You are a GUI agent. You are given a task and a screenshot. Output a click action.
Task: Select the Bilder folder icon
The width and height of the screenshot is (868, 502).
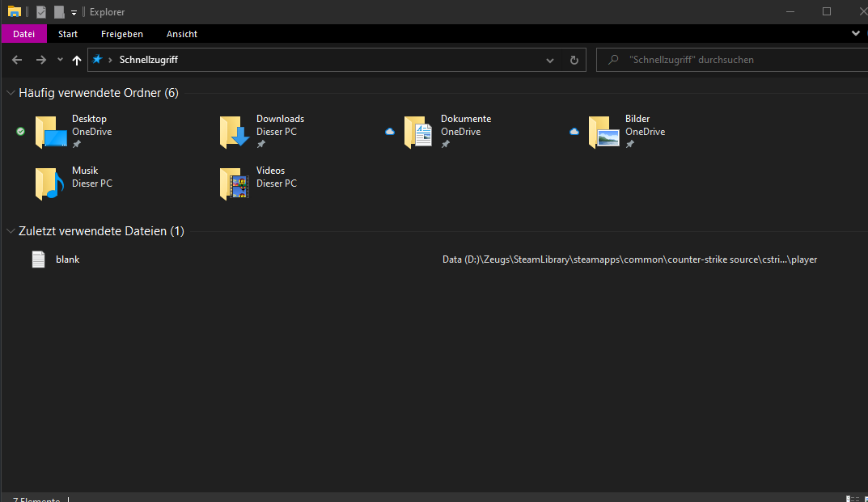pos(603,132)
